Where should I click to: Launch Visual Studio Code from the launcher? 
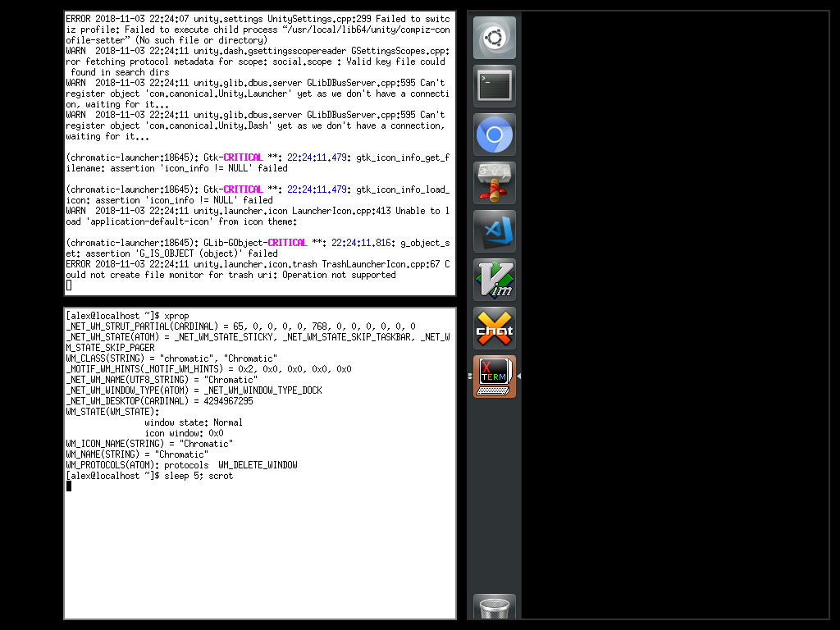pos(494,231)
